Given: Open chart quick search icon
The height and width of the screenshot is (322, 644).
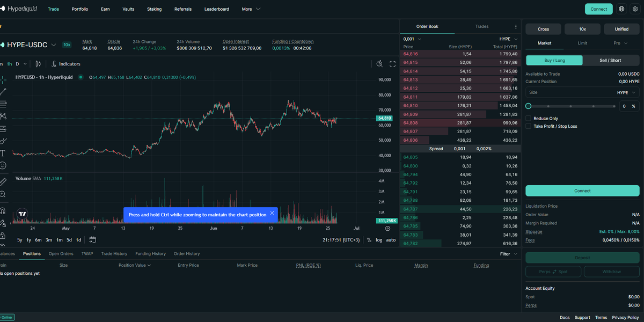Looking at the screenshot, I should coord(379,64).
